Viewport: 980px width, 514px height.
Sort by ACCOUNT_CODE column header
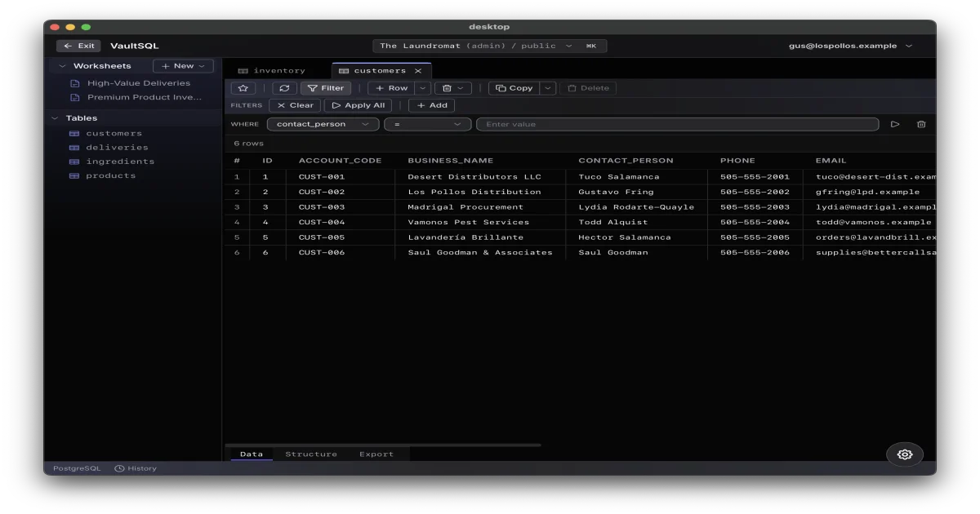[x=340, y=161]
